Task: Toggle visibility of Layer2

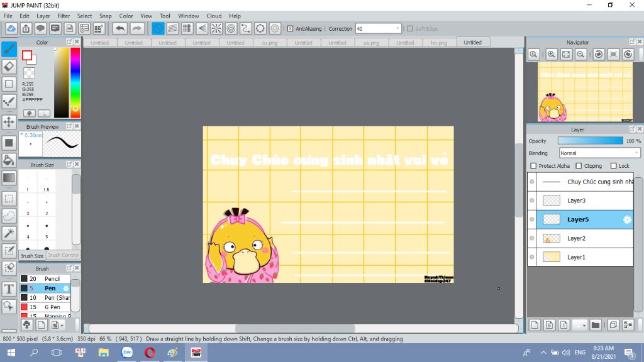Action: (532, 238)
